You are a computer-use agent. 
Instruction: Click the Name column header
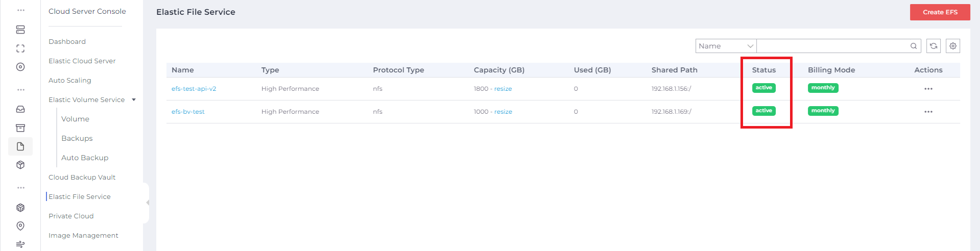182,70
